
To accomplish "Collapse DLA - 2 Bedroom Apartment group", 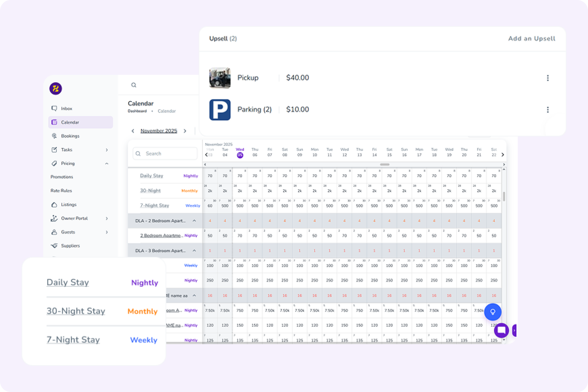I will [x=194, y=221].
